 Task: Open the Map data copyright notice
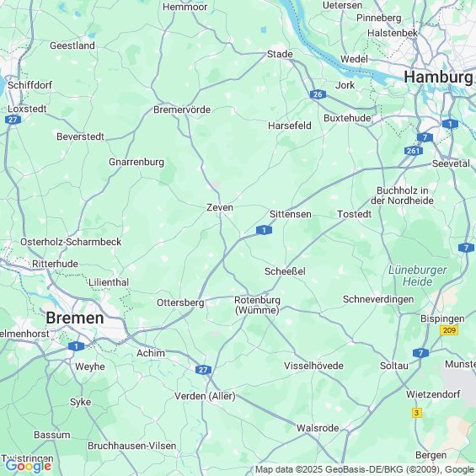tap(365, 469)
